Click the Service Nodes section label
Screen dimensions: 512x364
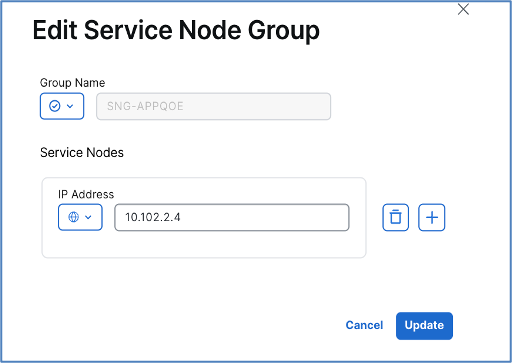pos(82,153)
